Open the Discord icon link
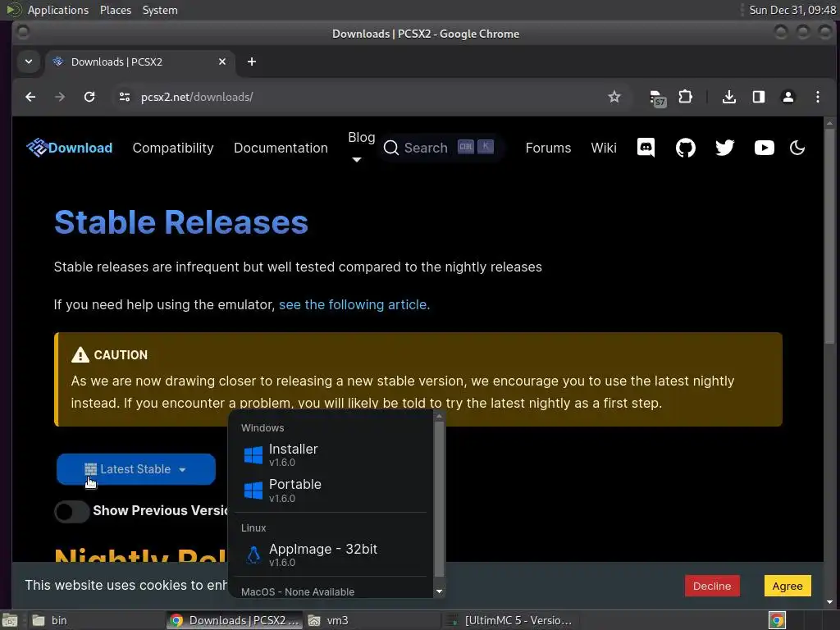This screenshot has width=840, height=630. (646, 148)
